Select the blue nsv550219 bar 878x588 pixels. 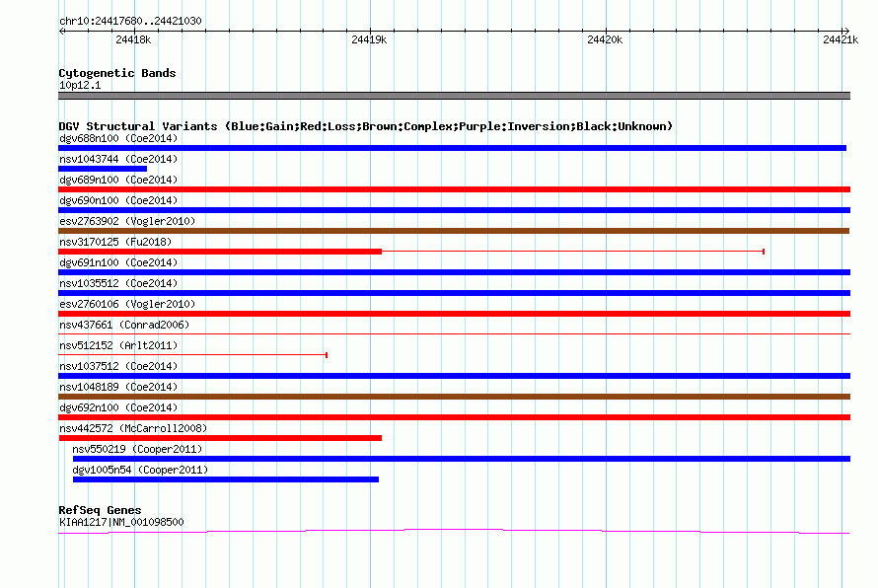(462, 459)
